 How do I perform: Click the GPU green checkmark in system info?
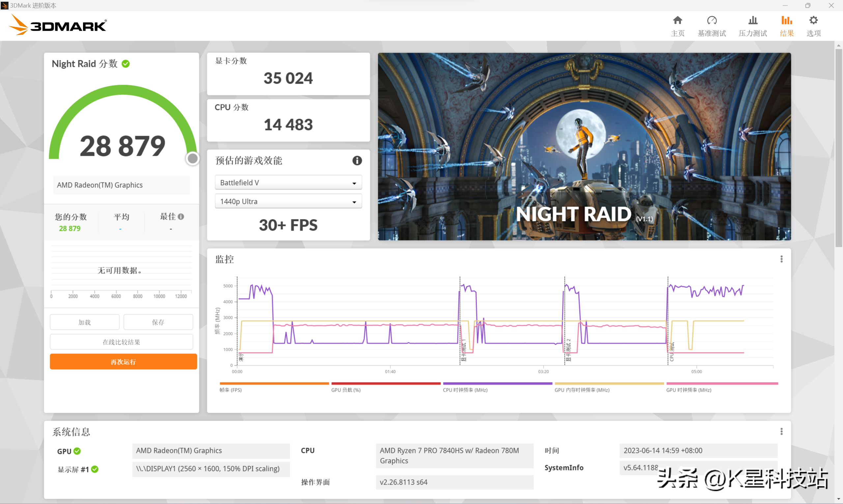[x=77, y=451]
